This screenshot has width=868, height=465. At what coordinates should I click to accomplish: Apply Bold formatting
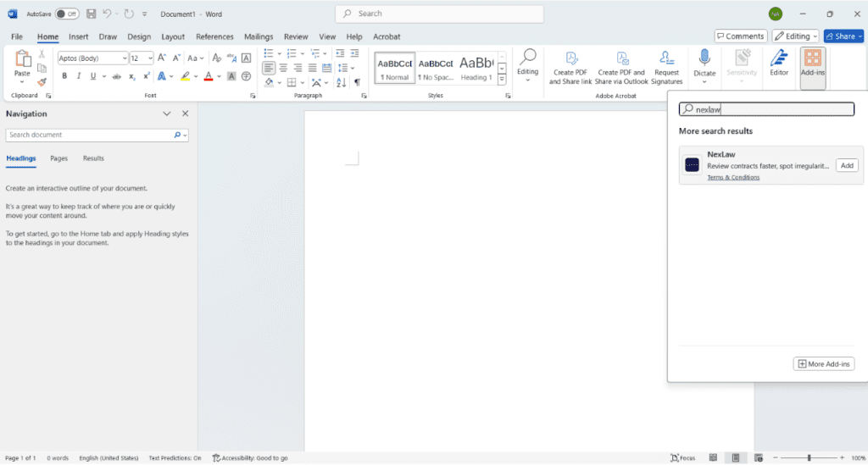point(64,76)
